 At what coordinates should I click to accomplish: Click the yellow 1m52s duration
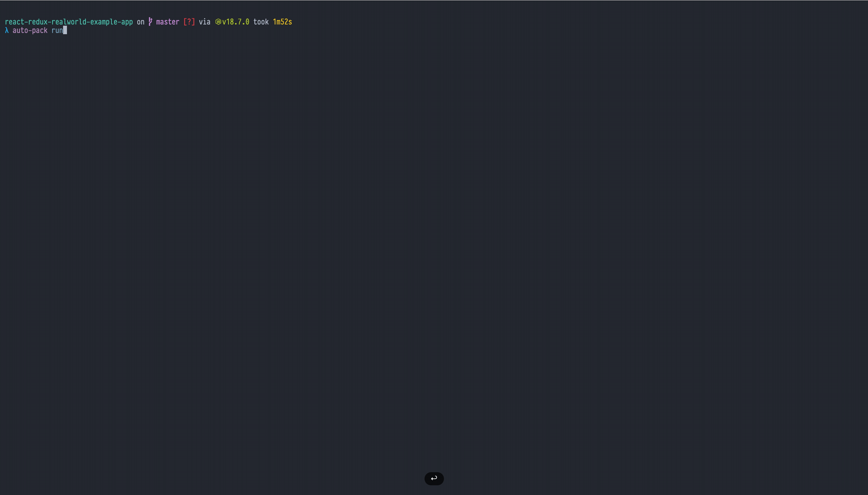[x=282, y=22]
